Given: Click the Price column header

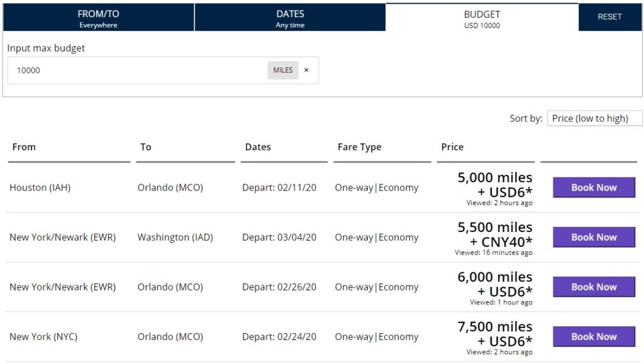Looking at the screenshot, I should [452, 147].
